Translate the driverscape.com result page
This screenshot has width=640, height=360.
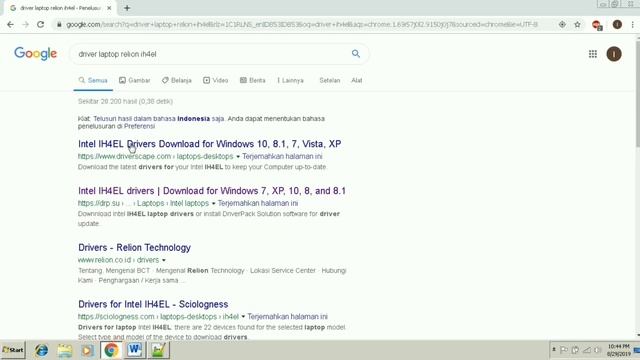282,156
